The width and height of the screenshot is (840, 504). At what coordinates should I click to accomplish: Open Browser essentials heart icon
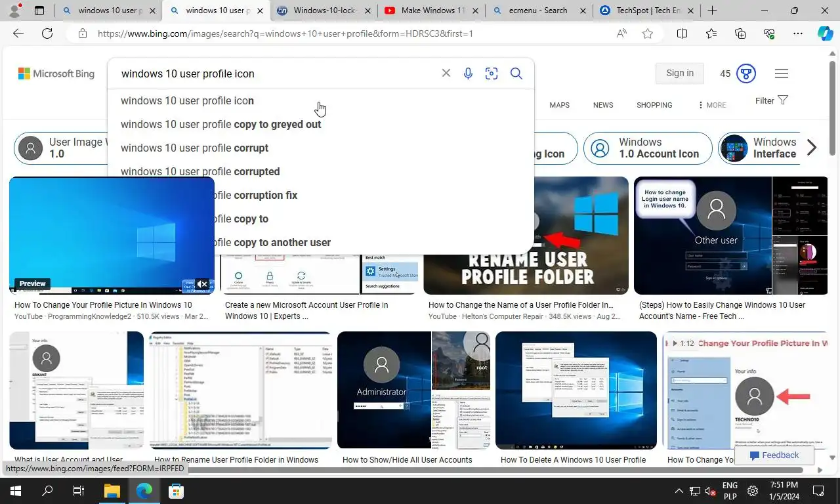[x=769, y=33]
